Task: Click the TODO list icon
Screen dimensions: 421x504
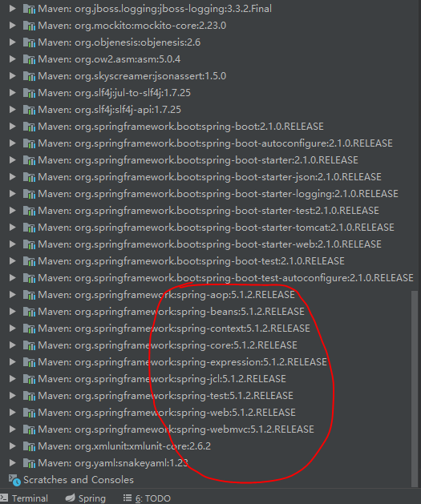Action: (128, 498)
